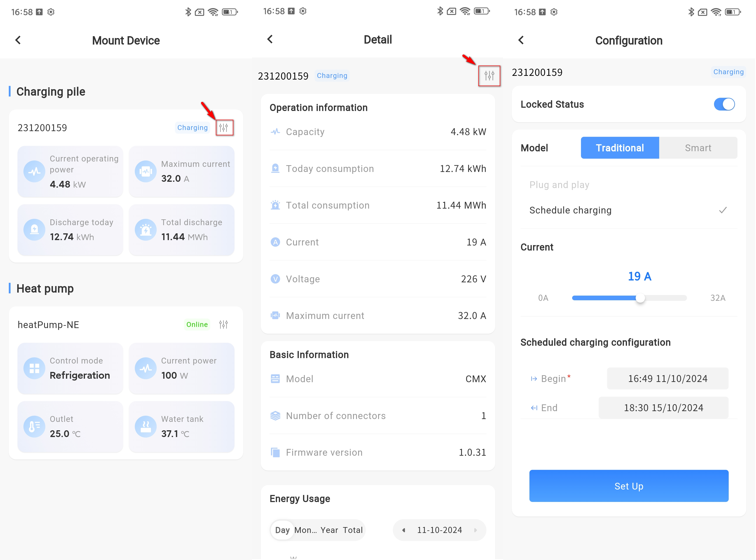The height and width of the screenshot is (560, 756).
Task: Go back from Configuration screen
Action: [x=521, y=40]
